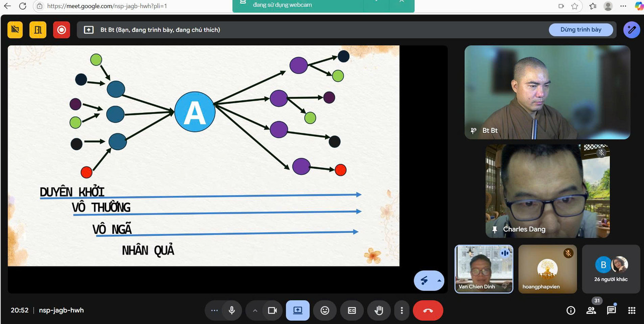Open the 26 người khác tile
The width and height of the screenshot is (644, 324).
(x=611, y=269)
